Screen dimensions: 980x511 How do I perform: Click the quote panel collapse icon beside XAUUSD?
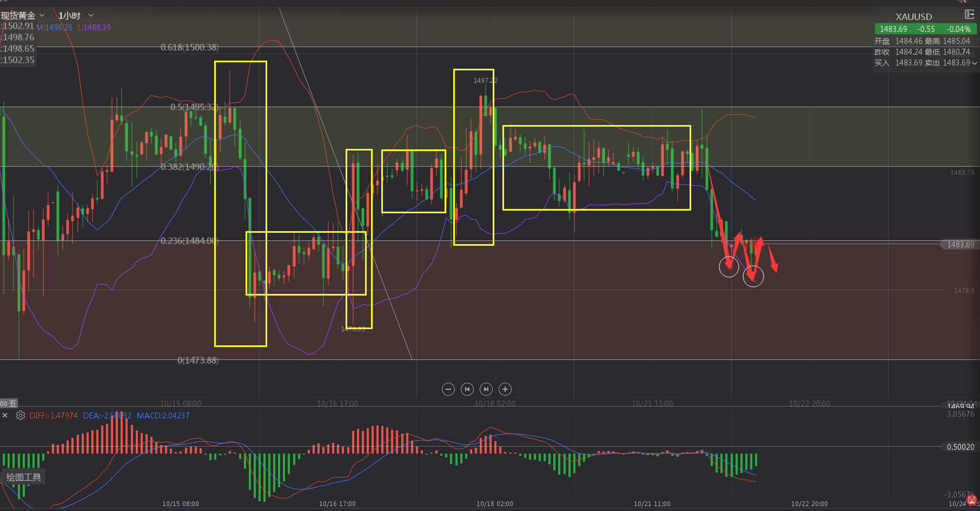point(969,15)
